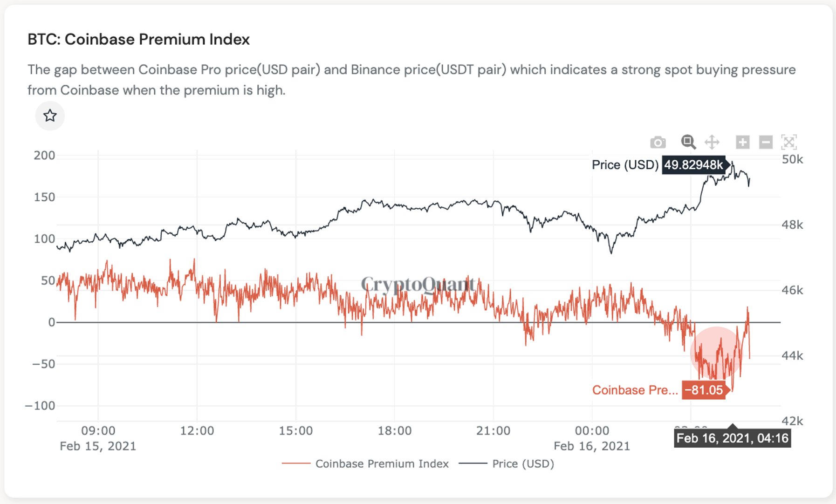Select the zoom magnifier tool
Screen dimensions: 836x504
pyautogui.click(x=688, y=142)
